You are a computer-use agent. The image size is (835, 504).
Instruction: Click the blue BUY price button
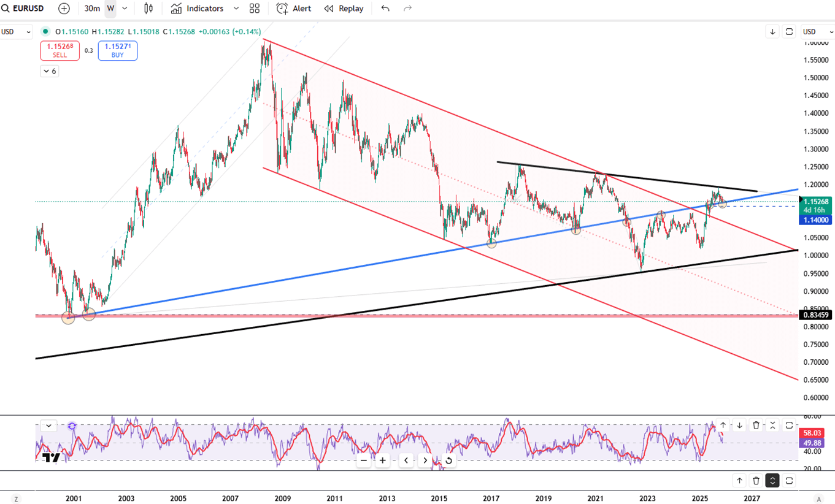tap(117, 50)
